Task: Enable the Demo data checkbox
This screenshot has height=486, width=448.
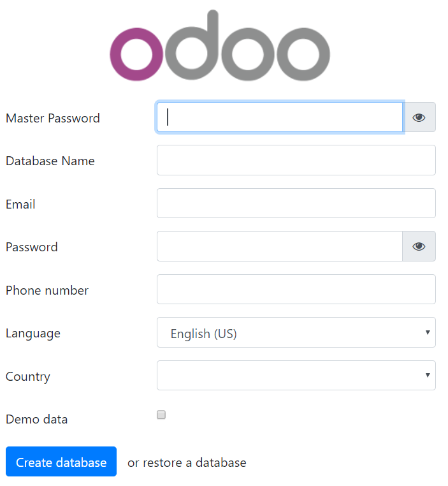Action: click(161, 415)
